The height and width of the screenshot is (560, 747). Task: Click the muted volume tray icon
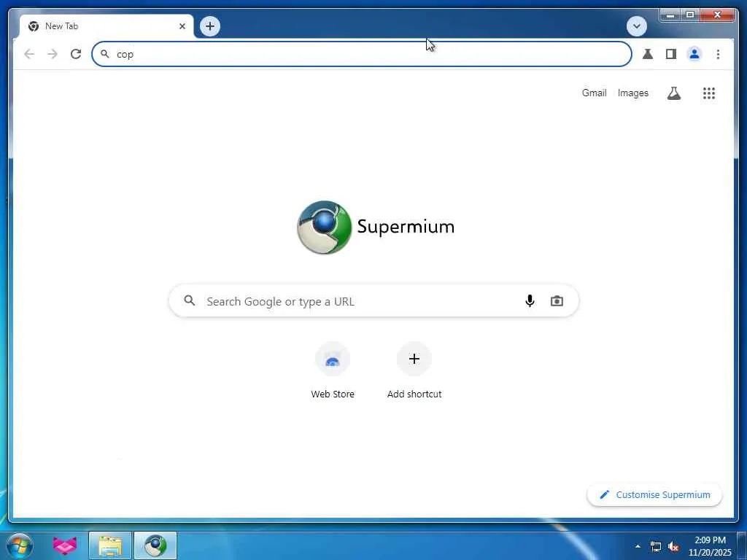point(673,547)
